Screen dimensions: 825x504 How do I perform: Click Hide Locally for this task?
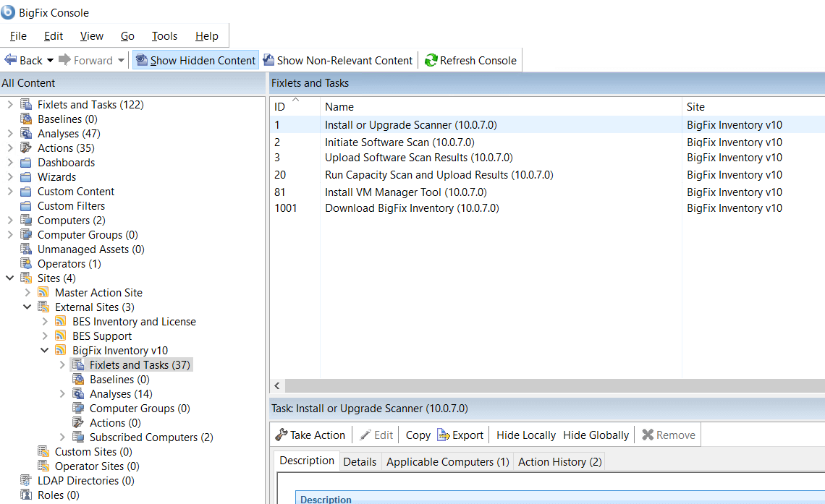(x=526, y=435)
